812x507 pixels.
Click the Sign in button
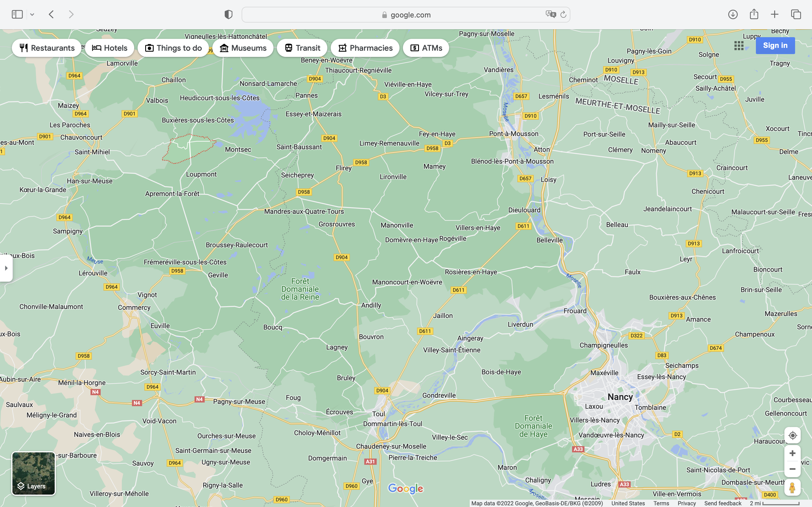tap(775, 46)
